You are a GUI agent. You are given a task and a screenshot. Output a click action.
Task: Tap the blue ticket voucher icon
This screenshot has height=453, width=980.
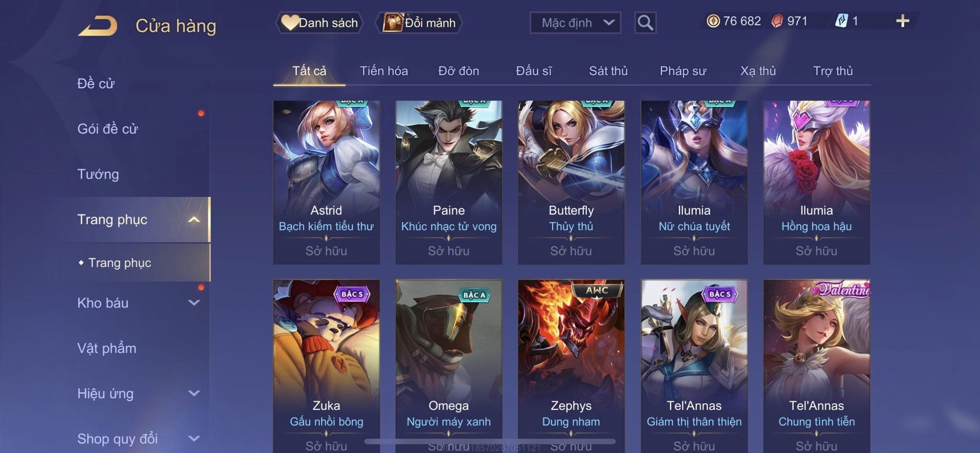coord(841,21)
